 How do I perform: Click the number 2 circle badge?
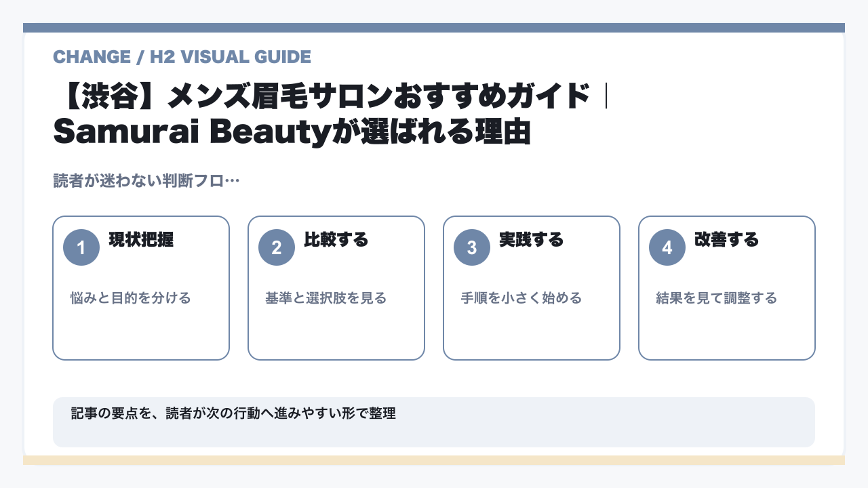[x=277, y=247]
